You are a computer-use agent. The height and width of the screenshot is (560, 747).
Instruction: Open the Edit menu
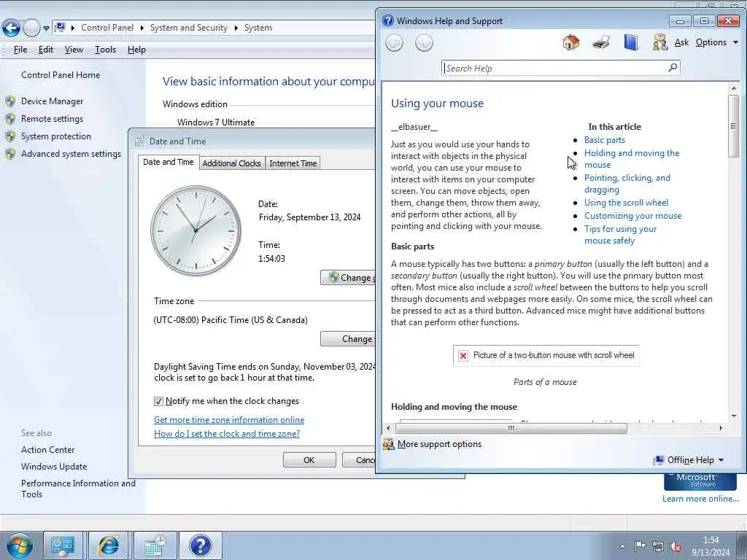[x=46, y=50]
